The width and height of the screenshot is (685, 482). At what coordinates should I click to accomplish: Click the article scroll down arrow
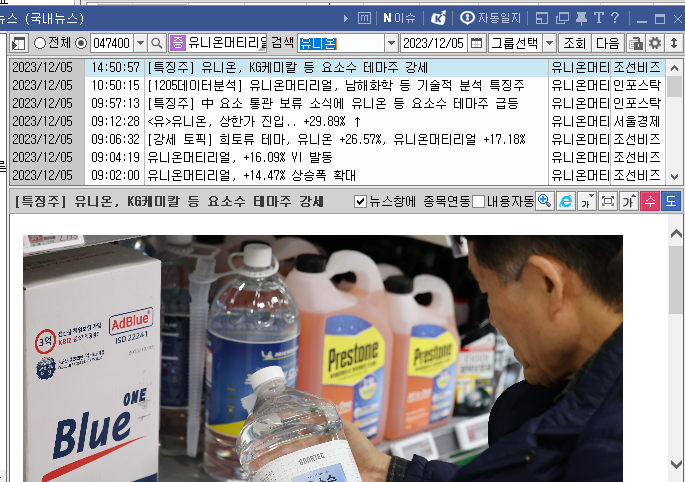[x=676, y=464]
